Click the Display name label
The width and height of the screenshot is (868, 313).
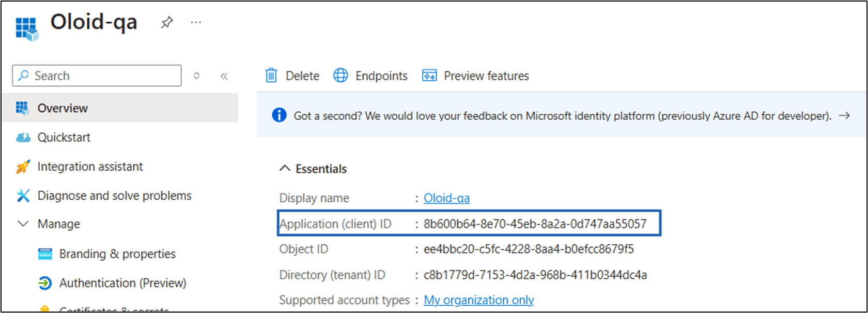[314, 198]
